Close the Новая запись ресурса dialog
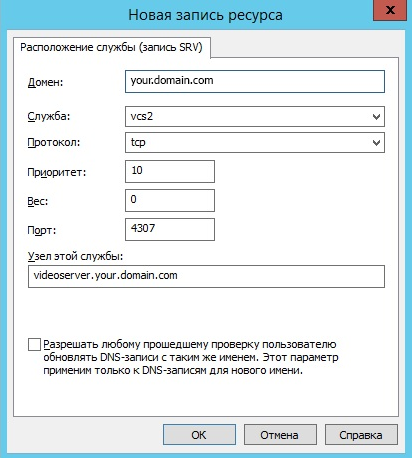 pos(390,11)
